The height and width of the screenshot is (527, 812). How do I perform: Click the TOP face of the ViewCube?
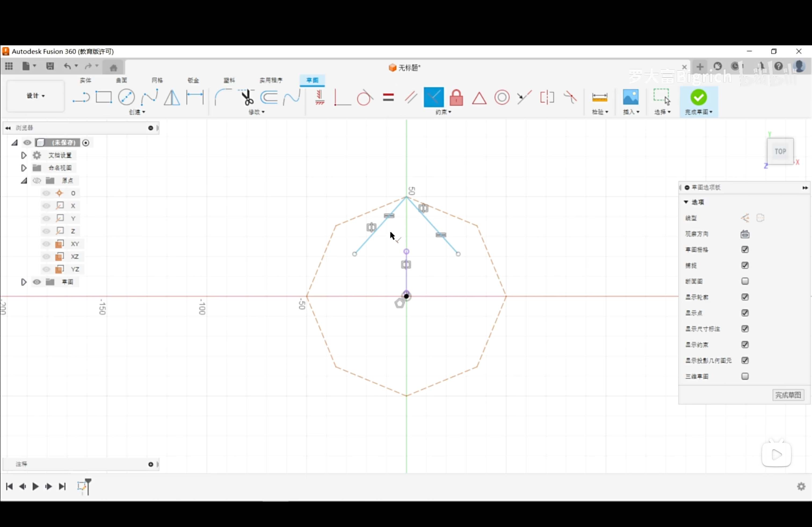point(780,151)
